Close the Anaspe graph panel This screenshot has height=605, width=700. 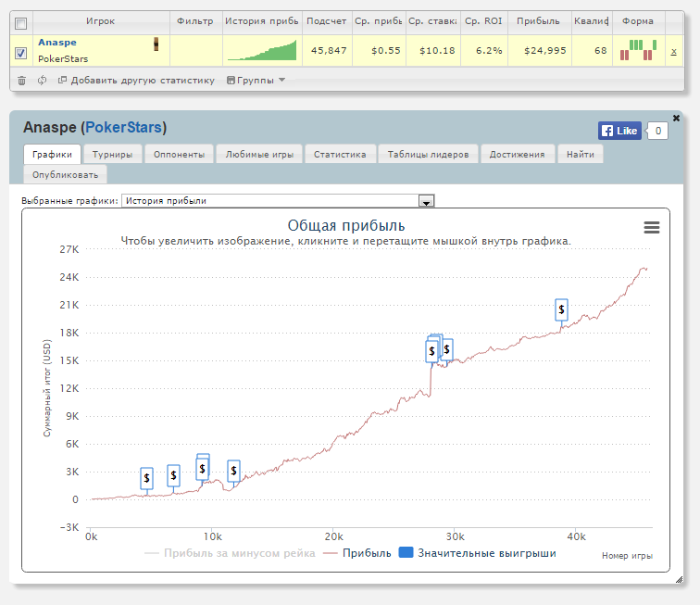click(x=676, y=118)
